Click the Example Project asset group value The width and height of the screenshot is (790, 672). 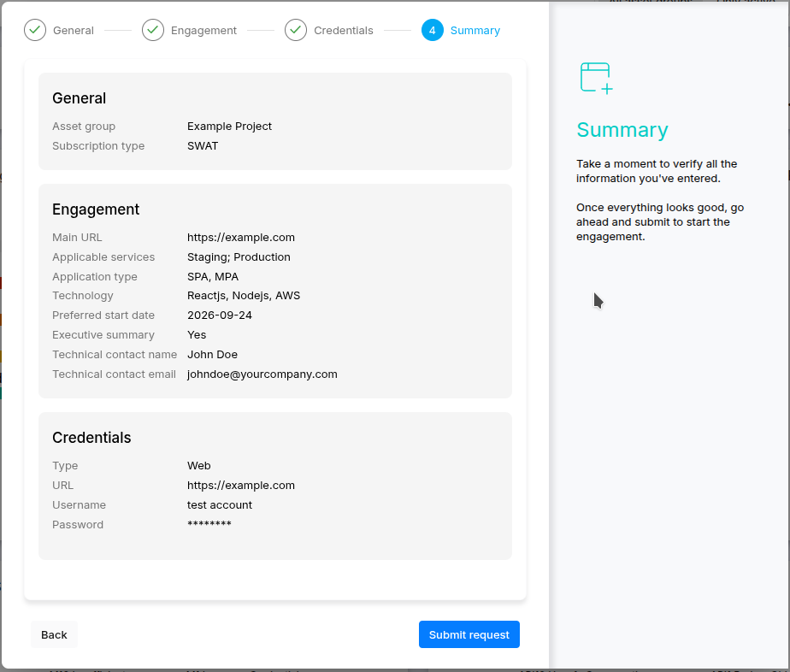pos(229,127)
